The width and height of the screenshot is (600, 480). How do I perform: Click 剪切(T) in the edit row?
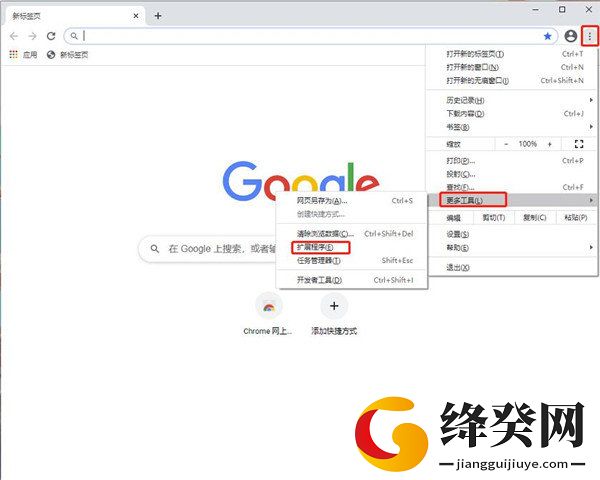494,218
